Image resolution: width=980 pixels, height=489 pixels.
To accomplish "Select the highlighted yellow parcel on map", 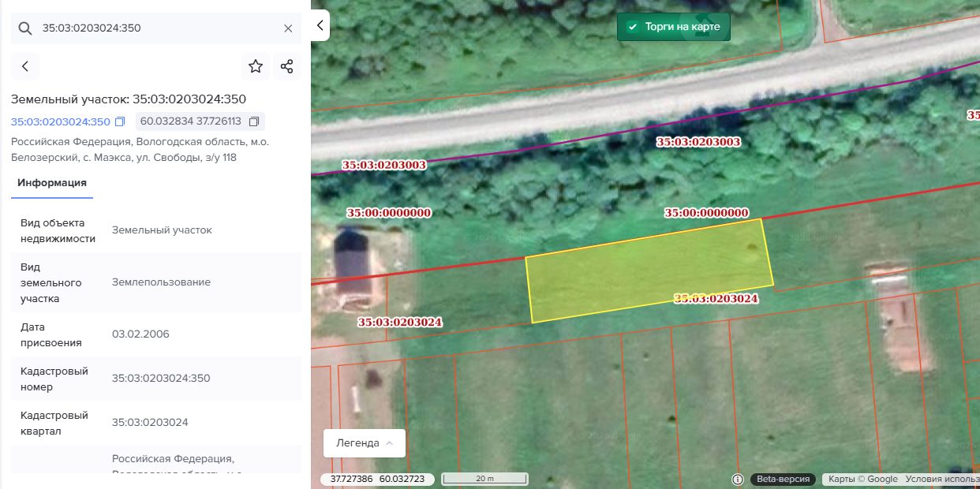I will point(649,271).
